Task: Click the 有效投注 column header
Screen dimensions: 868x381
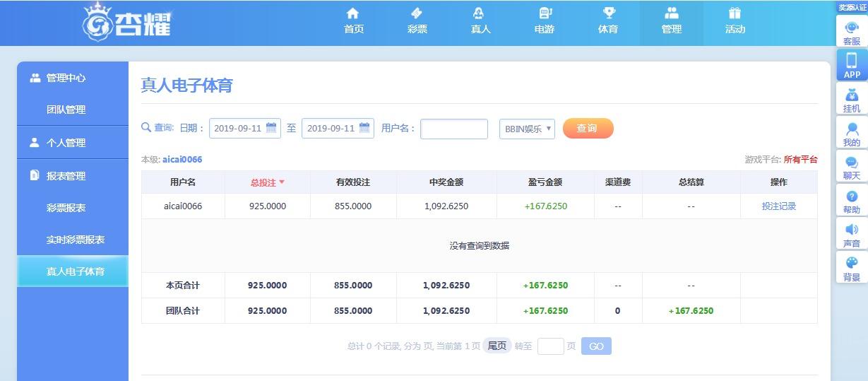Action: pyautogui.click(x=353, y=182)
